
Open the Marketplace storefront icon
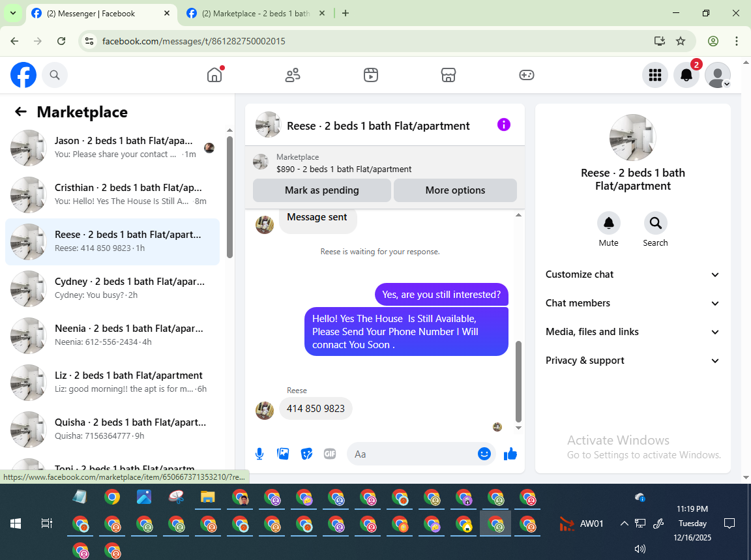pos(449,75)
